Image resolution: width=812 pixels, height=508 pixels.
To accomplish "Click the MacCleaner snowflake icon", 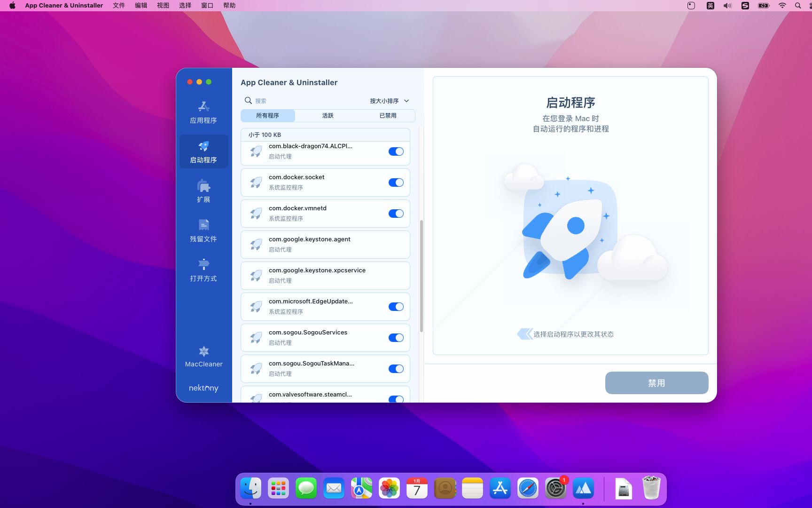I will tap(203, 351).
